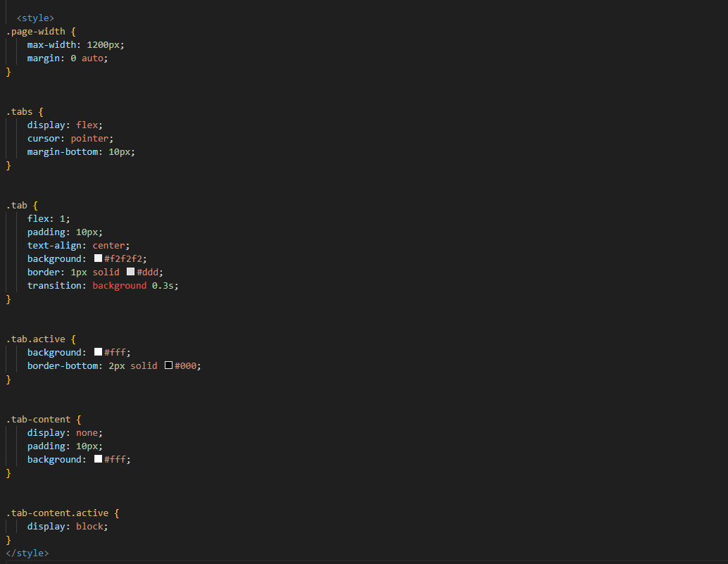728x564 pixels.
Task: Click the #fff swatch in .tab-content rule
Action: pyautogui.click(x=98, y=459)
